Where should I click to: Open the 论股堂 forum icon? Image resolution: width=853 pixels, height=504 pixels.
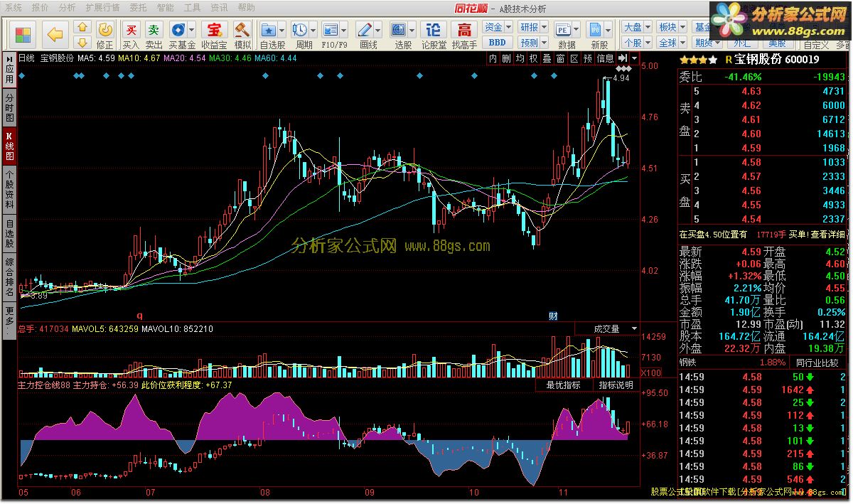(x=433, y=29)
